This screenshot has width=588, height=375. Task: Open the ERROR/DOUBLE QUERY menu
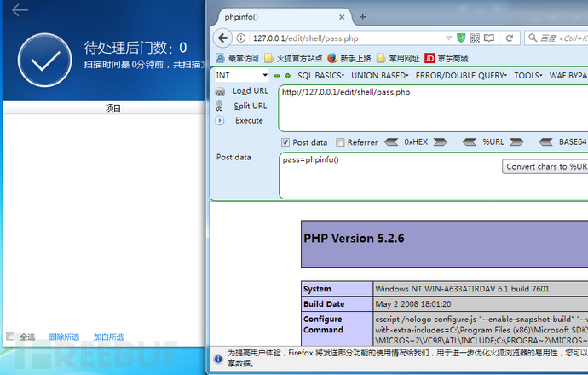(x=461, y=76)
